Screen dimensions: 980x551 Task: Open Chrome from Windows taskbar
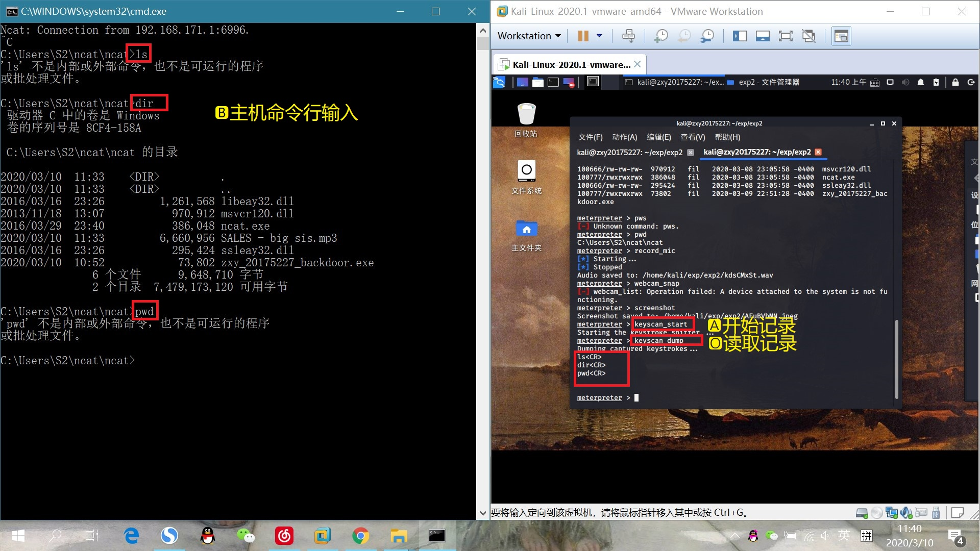pos(360,536)
